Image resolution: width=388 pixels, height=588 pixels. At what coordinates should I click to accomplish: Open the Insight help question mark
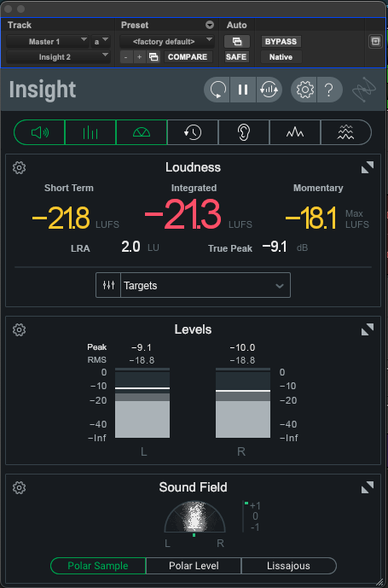click(x=329, y=90)
